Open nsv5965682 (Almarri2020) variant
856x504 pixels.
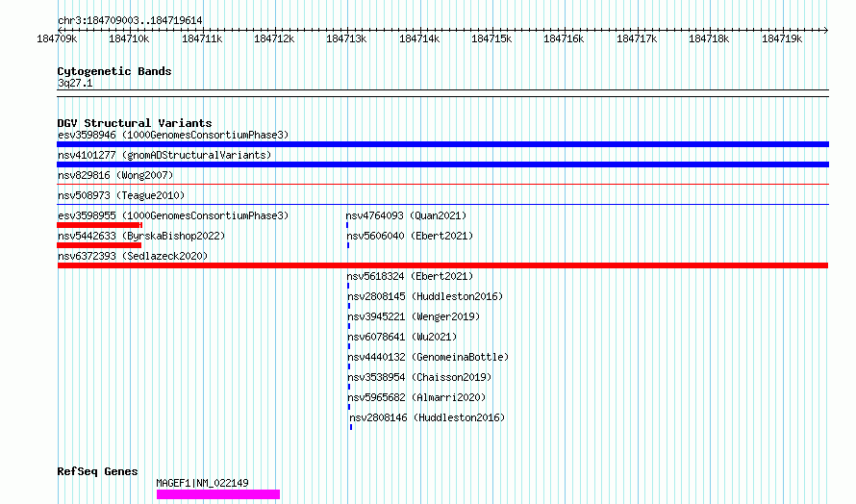click(416, 397)
